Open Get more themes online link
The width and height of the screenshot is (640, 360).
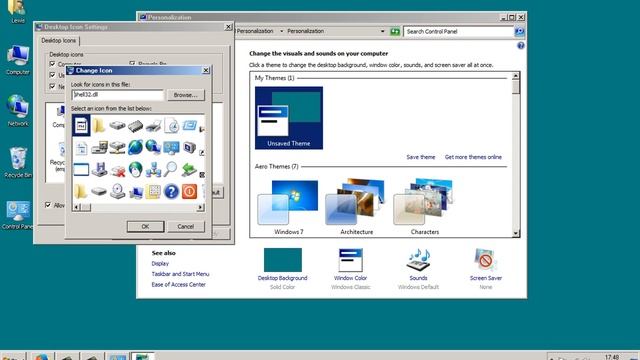click(473, 157)
